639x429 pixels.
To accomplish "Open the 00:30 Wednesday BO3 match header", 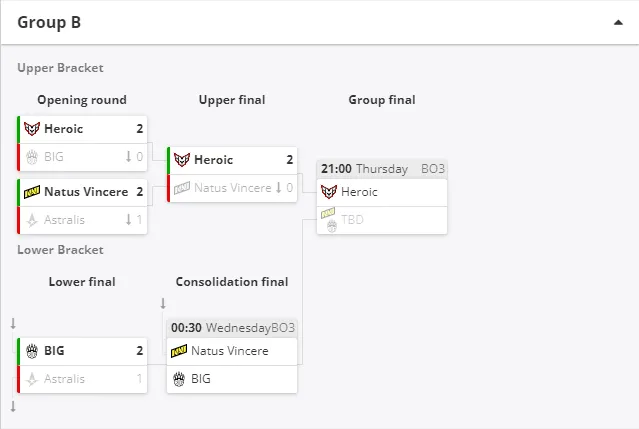I will [x=232, y=328].
